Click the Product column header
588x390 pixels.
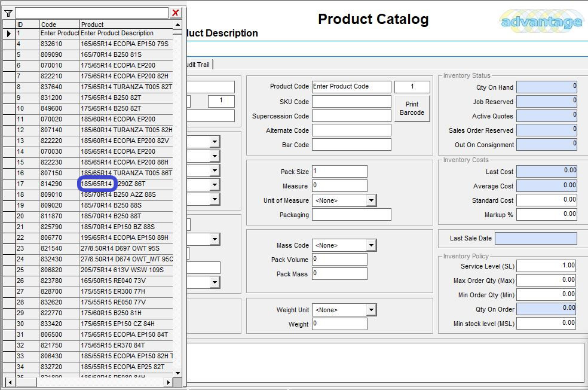(x=126, y=25)
